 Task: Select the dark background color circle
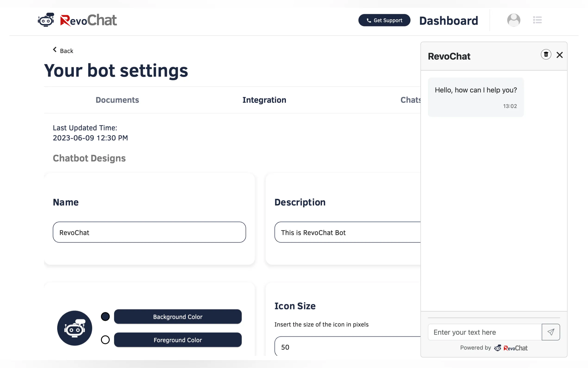105,317
